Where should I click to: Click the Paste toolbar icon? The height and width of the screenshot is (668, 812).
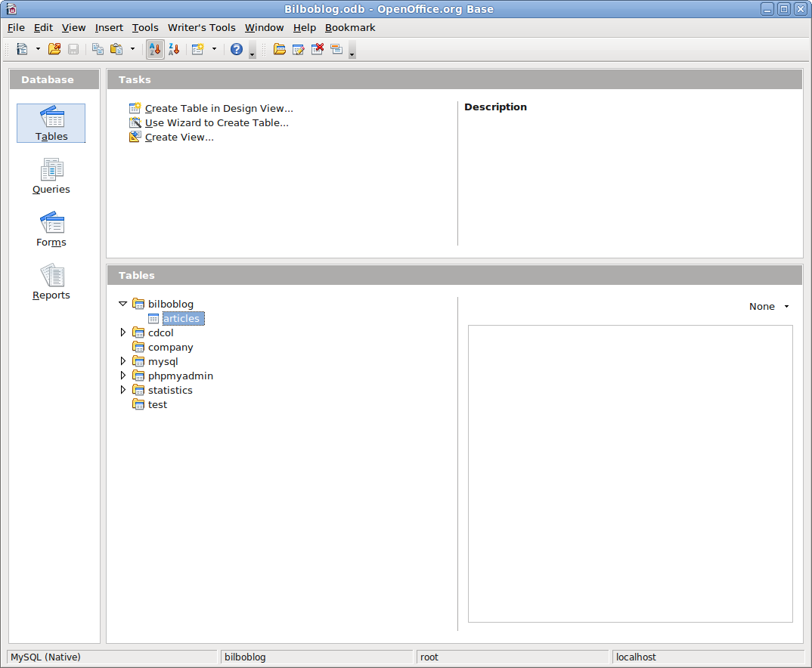pyautogui.click(x=116, y=49)
